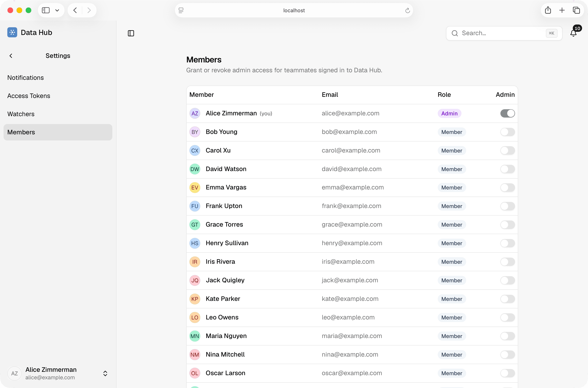588x388 pixels.
Task: Click the name Oscar Larson
Action: click(x=225, y=373)
